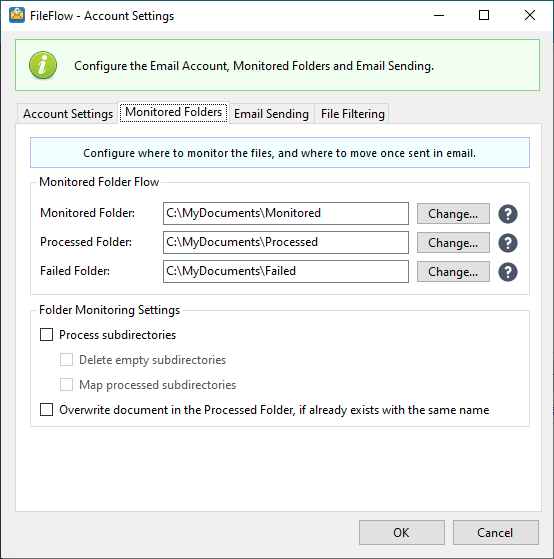Screen dimensions: 554x559
Task: Enable Process subdirectories checkbox
Action: (46, 335)
